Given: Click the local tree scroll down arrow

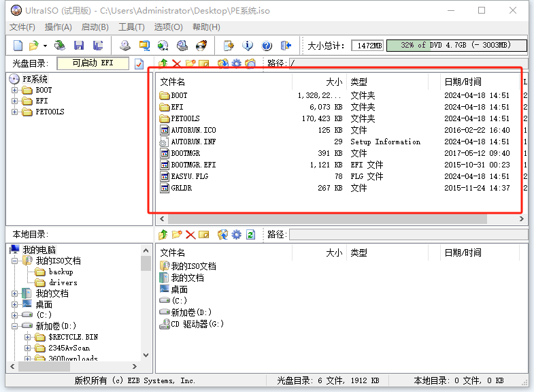Looking at the screenshot, I should tap(146, 355).
